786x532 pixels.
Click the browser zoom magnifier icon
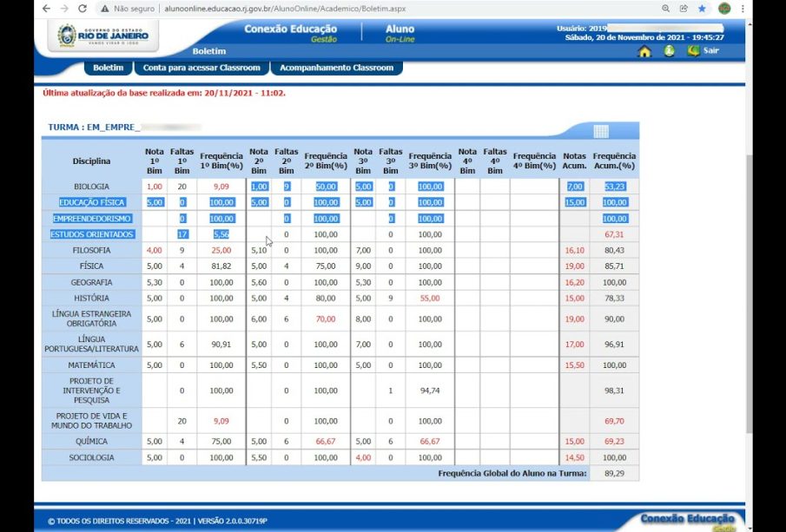(665, 8)
